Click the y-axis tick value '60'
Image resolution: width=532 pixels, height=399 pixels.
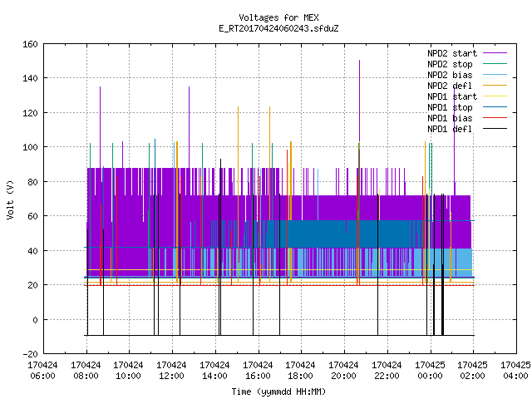32,216
